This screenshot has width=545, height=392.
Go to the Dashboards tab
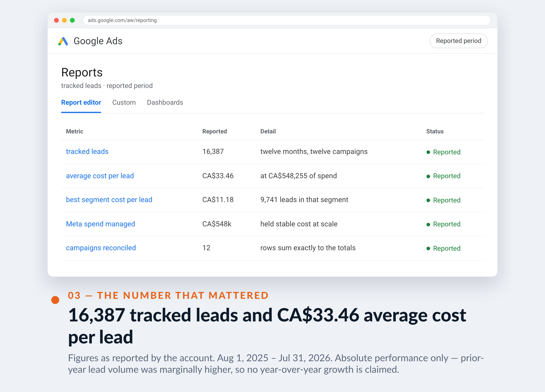tap(165, 103)
